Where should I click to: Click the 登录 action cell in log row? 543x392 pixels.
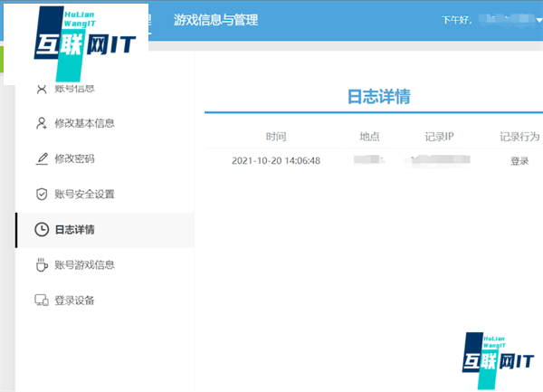coord(519,160)
